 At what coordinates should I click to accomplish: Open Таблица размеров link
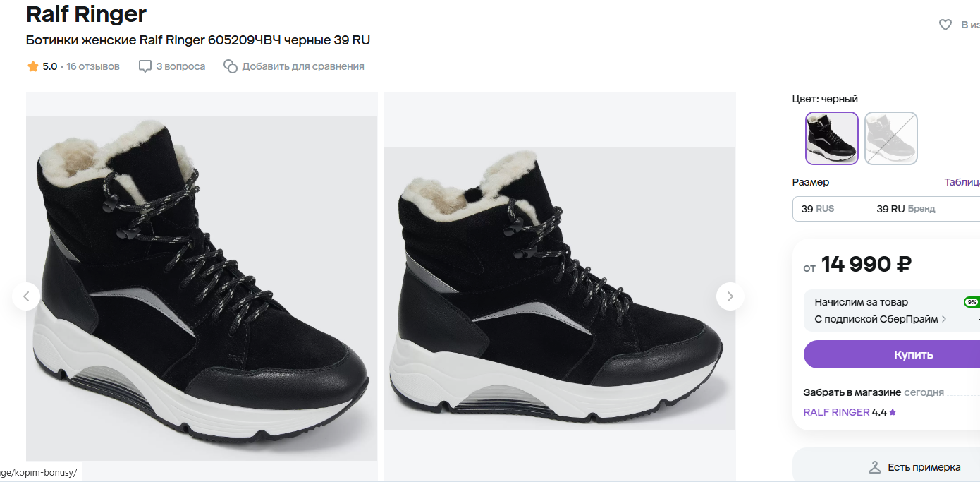pos(962,182)
